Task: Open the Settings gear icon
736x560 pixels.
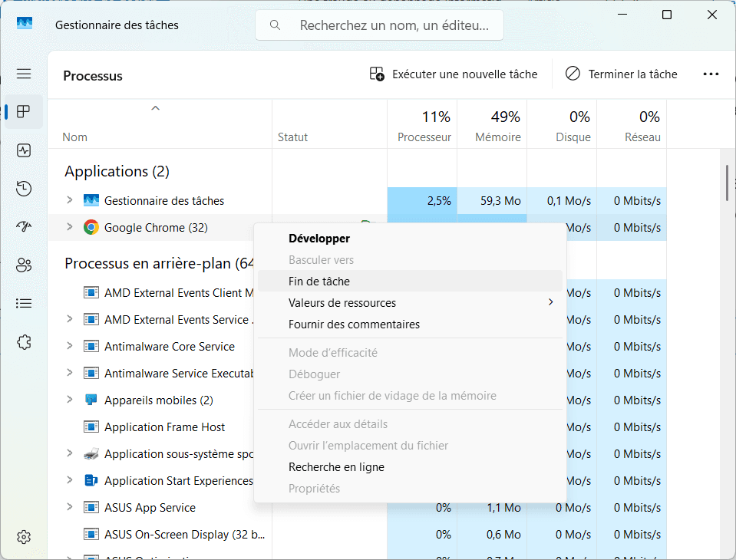Action: click(x=24, y=536)
